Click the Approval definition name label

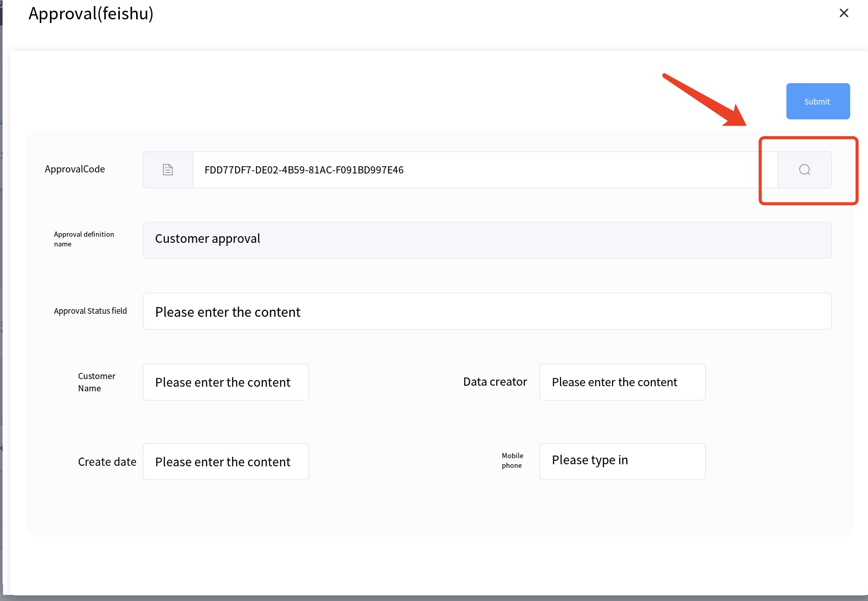(x=84, y=239)
